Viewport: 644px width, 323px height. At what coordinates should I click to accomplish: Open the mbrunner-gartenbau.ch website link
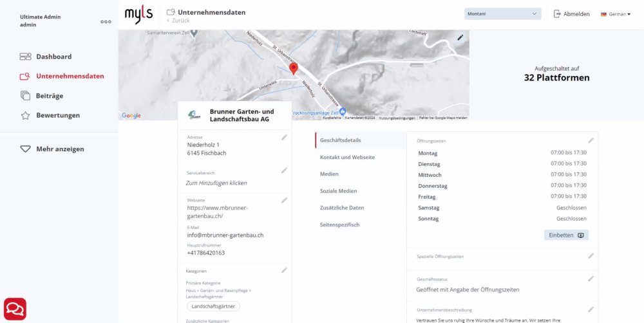coord(217,212)
